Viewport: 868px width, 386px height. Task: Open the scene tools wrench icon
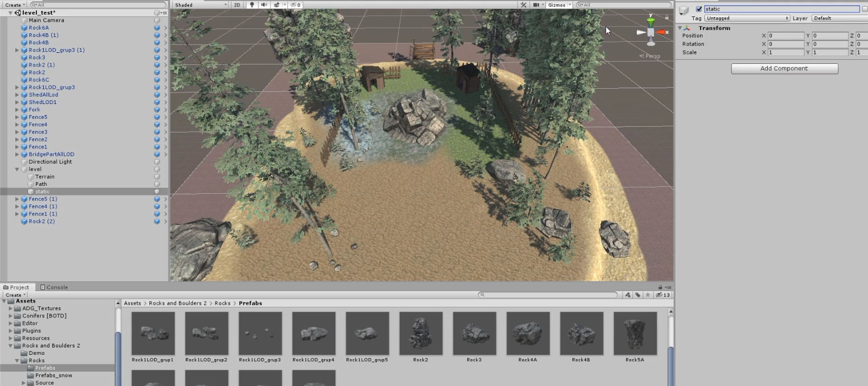pos(524,5)
